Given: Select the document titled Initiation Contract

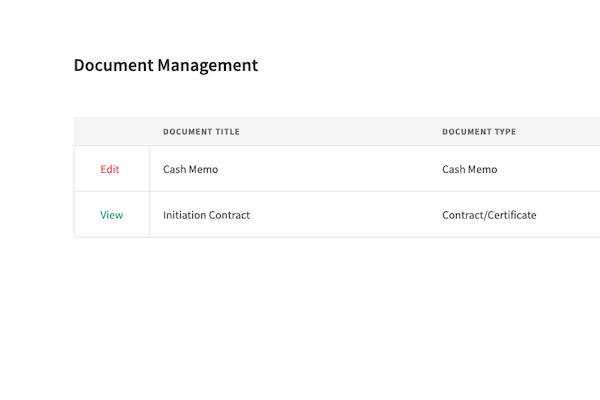Looking at the screenshot, I should (206, 215).
